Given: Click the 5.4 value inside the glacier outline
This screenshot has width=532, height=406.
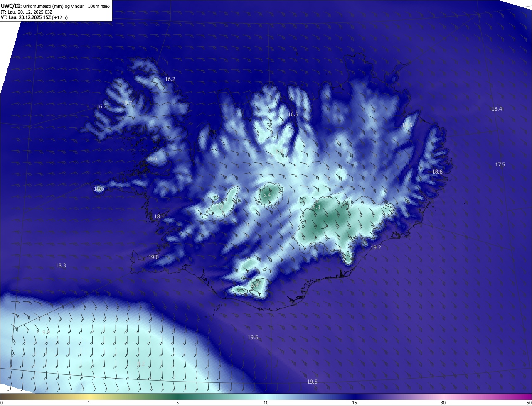Looking at the screenshot, I should click(x=267, y=195).
